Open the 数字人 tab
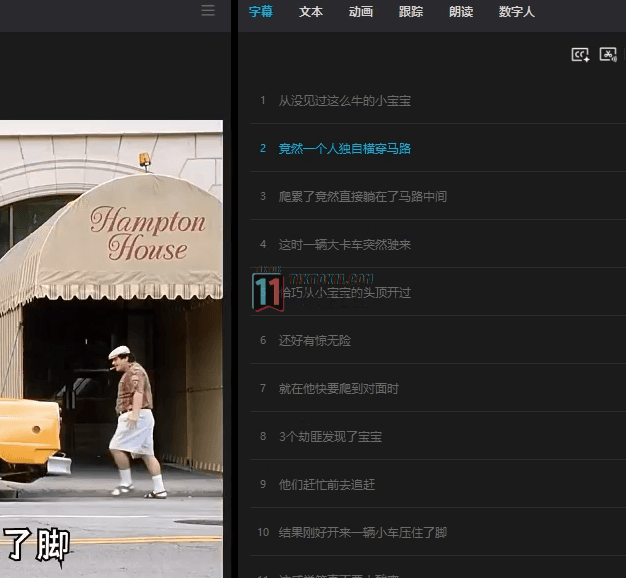Screen dimensions: 626x578 point(516,12)
